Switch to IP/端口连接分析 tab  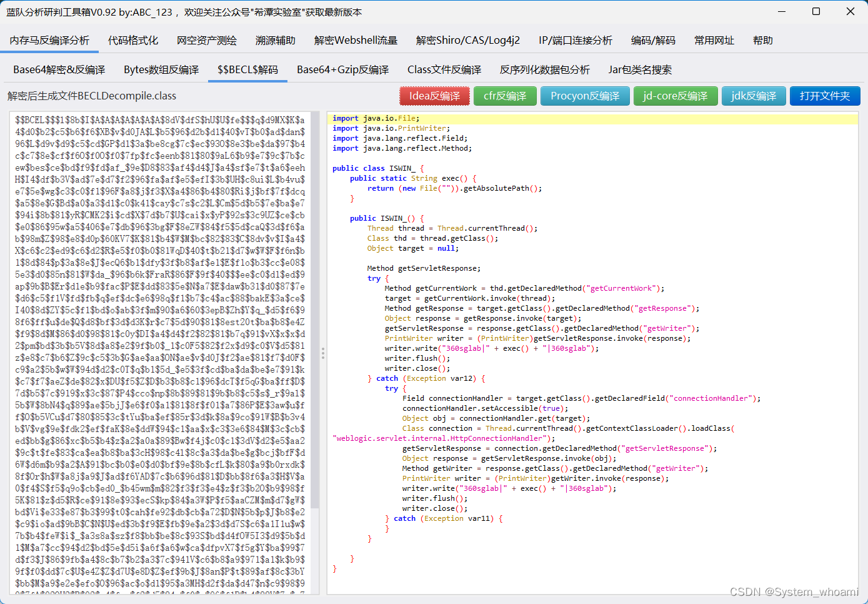(576, 41)
